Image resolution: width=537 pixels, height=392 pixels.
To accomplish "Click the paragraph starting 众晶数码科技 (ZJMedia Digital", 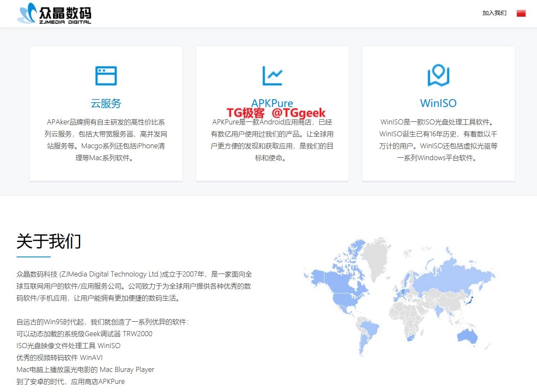I will point(134,286).
